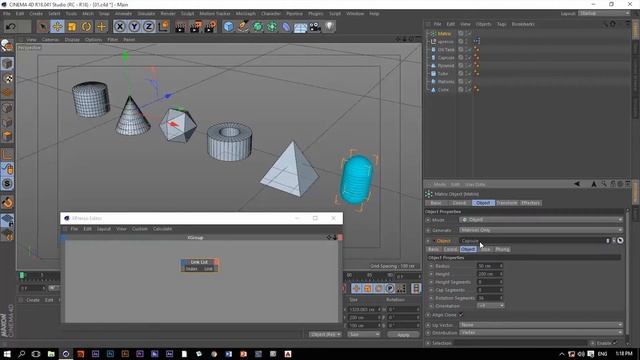Click the coordinate system icon
640x360 pixels.
163,27
